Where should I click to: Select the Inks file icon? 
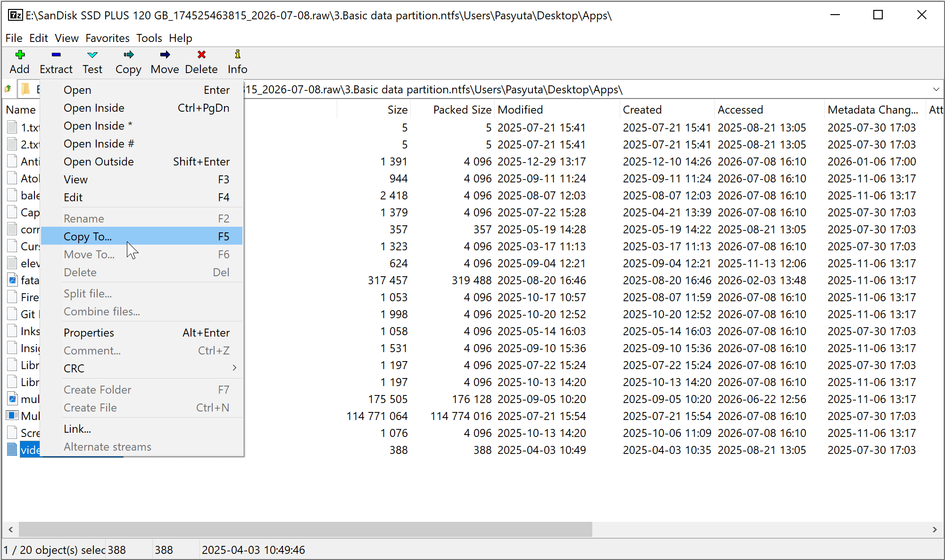click(x=12, y=331)
